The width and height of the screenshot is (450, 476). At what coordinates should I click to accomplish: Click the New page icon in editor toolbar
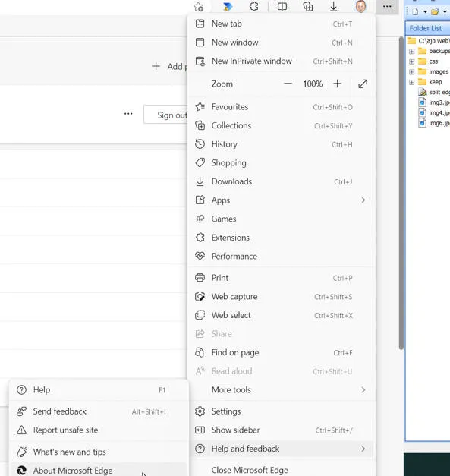(x=415, y=12)
